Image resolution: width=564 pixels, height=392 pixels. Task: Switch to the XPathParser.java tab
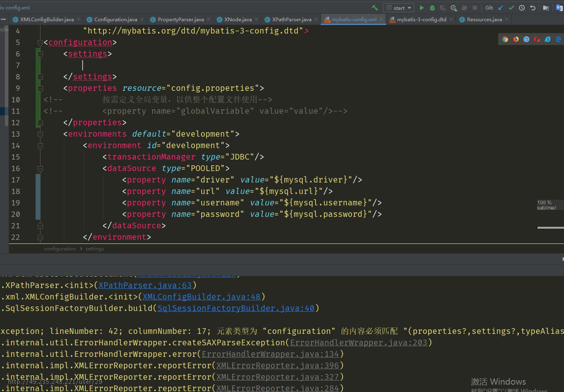pyautogui.click(x=292, y=19)
